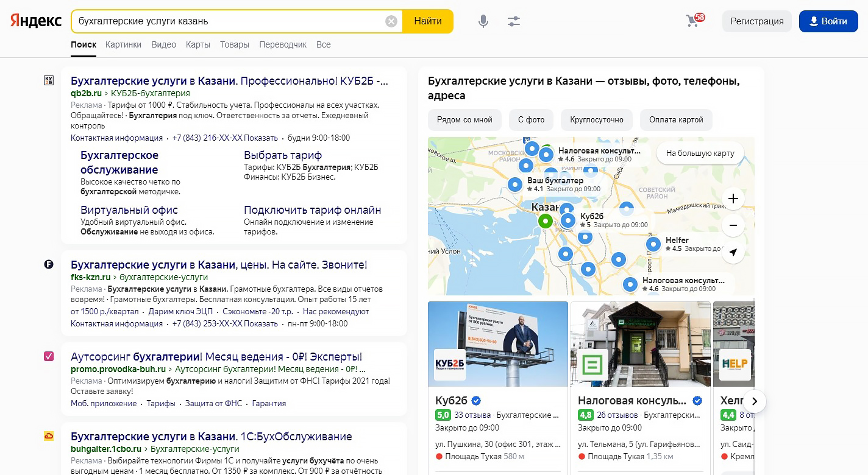
Task: Open the Переводчик tab
Action: coord(283,44)
